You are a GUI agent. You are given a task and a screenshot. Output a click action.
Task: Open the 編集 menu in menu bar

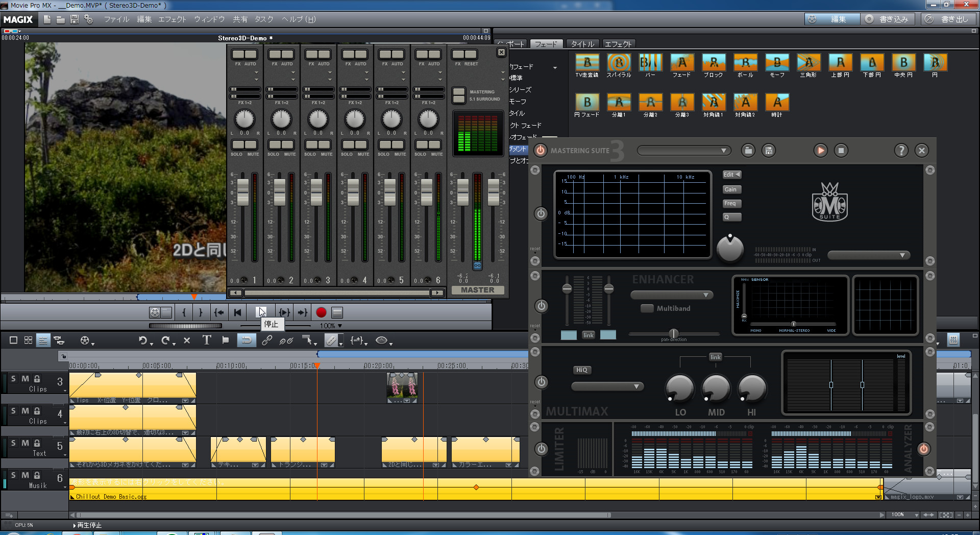[x=144, y=19]
